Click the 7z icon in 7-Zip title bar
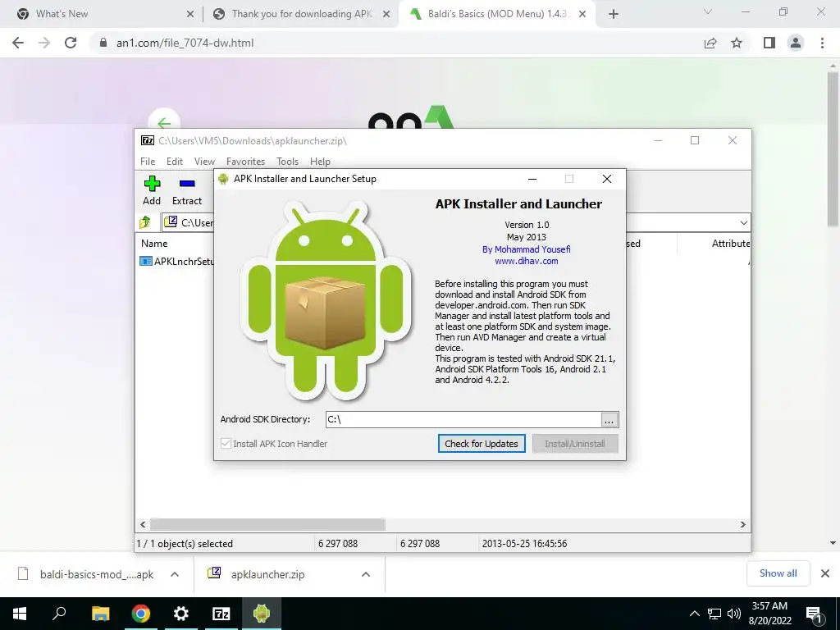This screenshot has height=630, width=840. coord(148,140)
